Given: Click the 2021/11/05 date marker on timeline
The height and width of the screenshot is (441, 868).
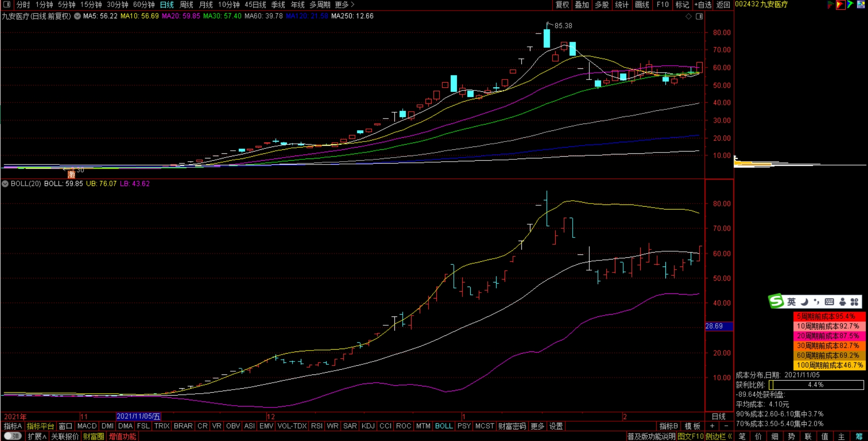Looking at the screenshot, I should (x=138, y=417).
